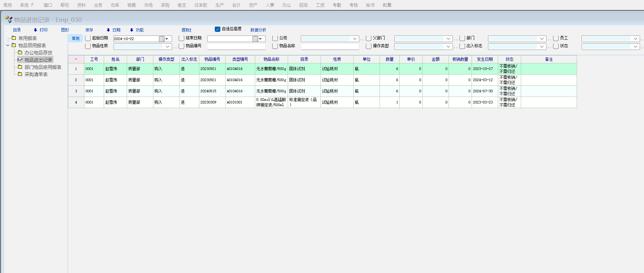Click into the 物品名称 text field
This screenshot has width=644, height=273.
coord(330,47)
